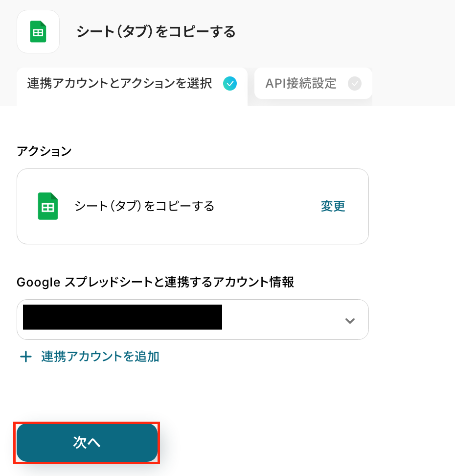Click the page title シート(タブ)をコピーする at the top
The image size is (455, 476).
point(156,32)
